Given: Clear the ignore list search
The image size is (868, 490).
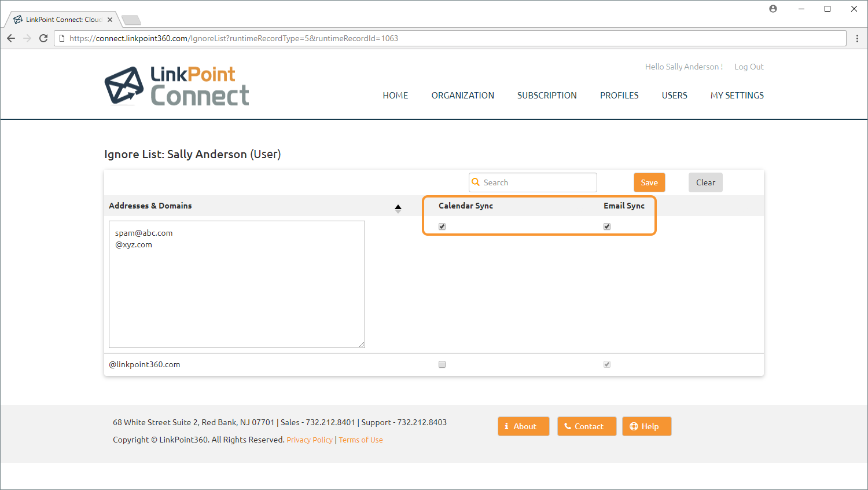Looking at the screenshot, I should point(705,182).
